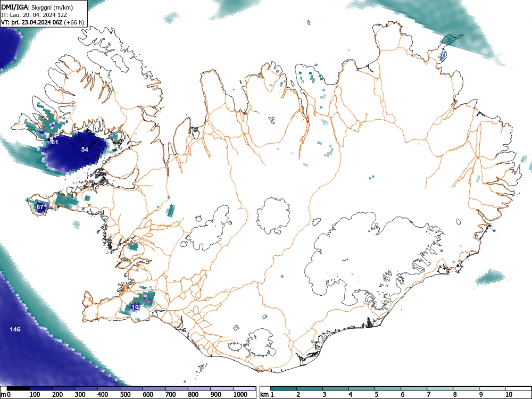Click the '4' label in the km legend
Screen dimensions: 532x399
351,395
